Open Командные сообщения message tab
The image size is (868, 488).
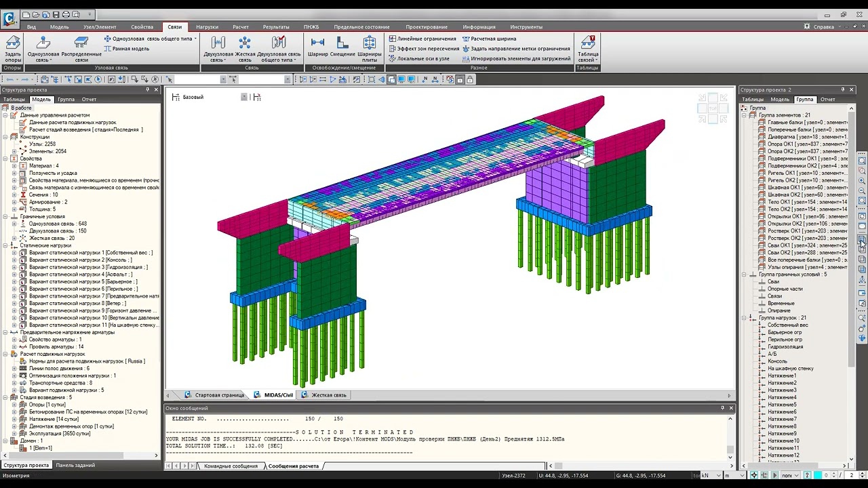pyautogui.click(x=231, y=466)
